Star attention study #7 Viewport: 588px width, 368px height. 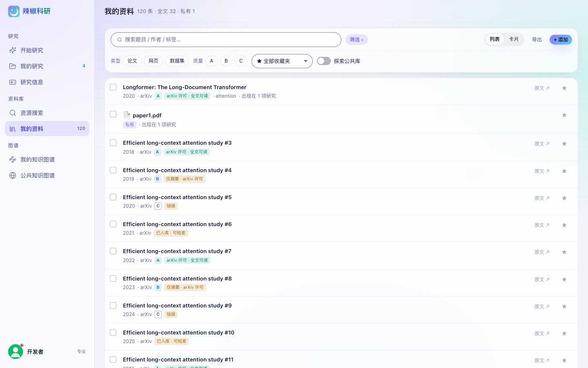pos(564,252)
